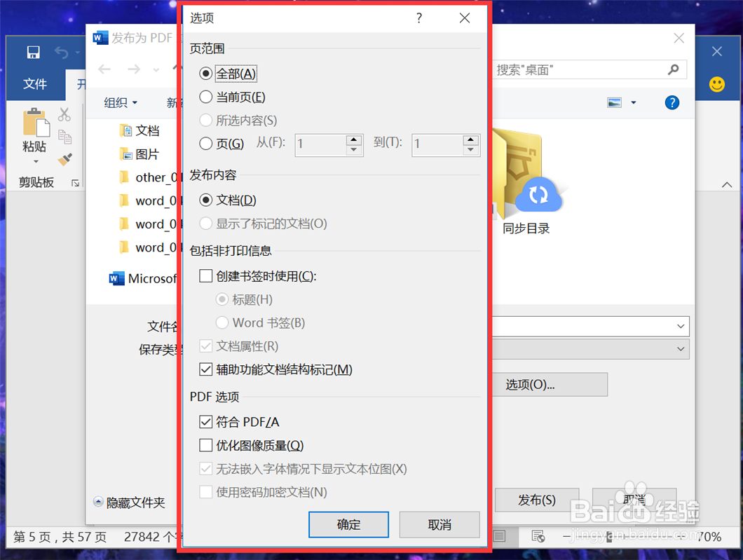The image size is (743, 560).
Task: Click the change view icon on the toolbar
Action: 614,102
